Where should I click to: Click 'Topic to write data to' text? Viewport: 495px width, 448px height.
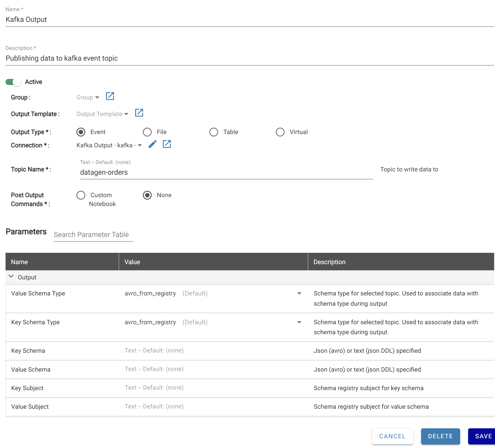(x=409, y=169)
